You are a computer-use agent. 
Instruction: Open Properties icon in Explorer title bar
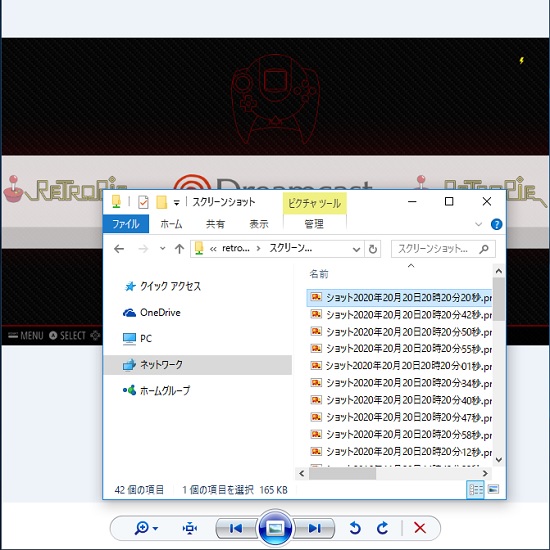(143, 202)
